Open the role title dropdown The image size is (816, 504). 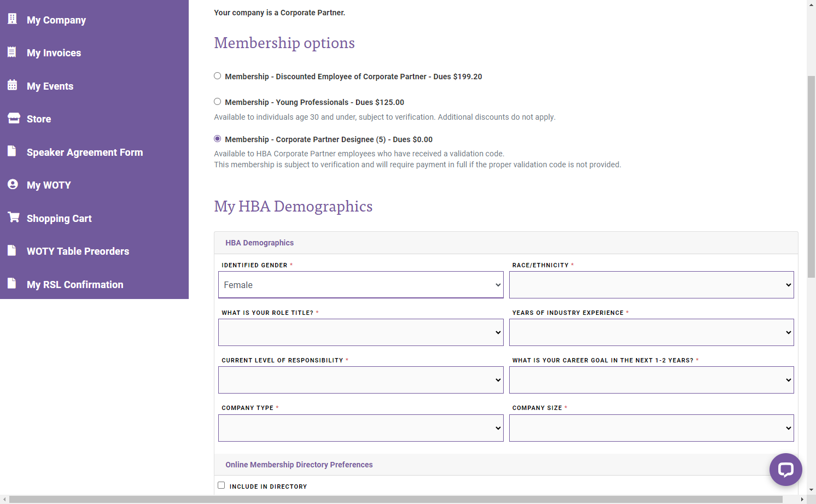[x=361, y=332]
